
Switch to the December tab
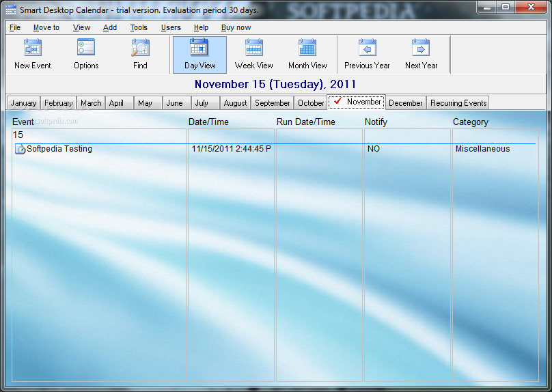pos(406,103)
